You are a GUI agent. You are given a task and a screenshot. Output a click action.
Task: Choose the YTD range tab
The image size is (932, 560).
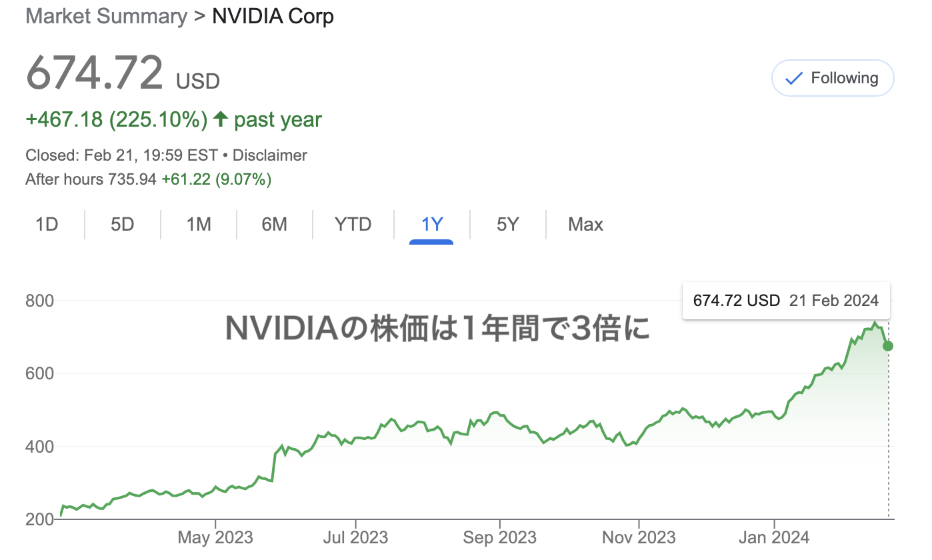pyautogui.click(x=353, y=225)
